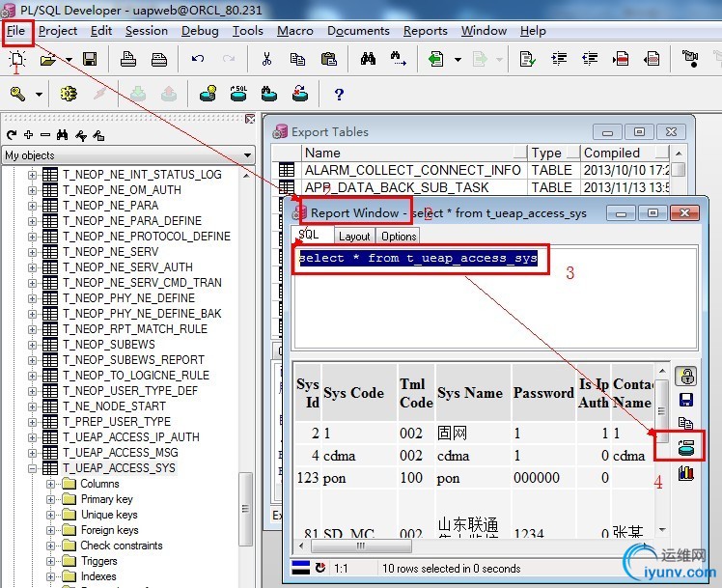Click the Sys Name column header

click(473, 393)
